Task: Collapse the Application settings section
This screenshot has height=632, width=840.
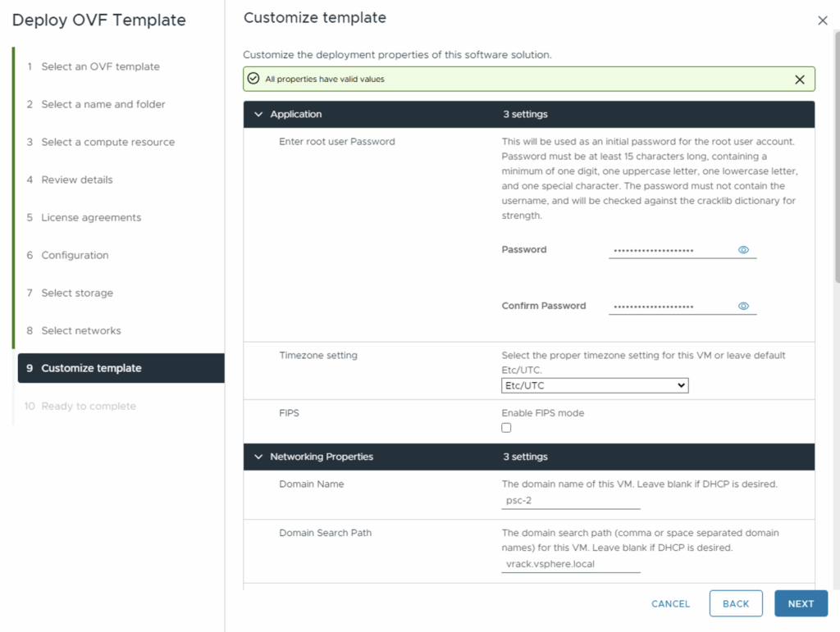Action: click(259, 115)
